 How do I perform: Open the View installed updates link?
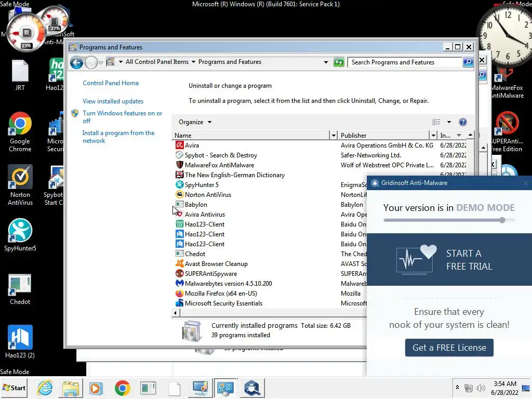coord(113,101)
